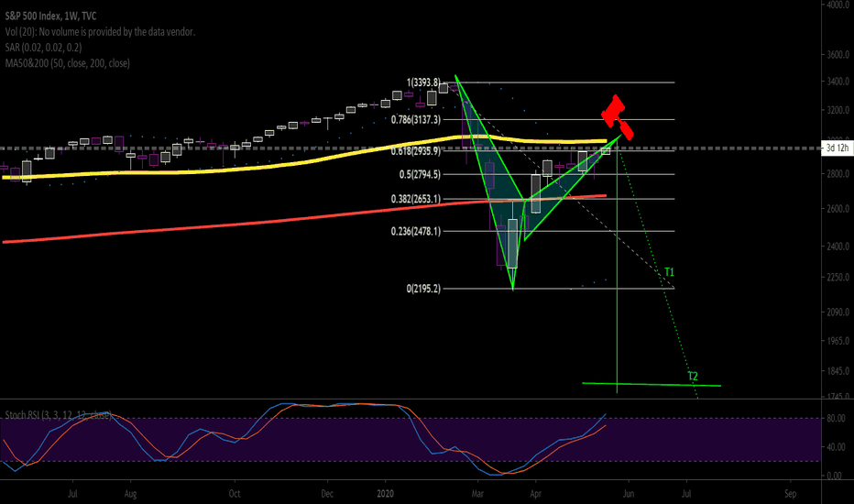Click the Mar time axis label
The width and height of the screenshot is (854, 504).
tap(477, 494)
